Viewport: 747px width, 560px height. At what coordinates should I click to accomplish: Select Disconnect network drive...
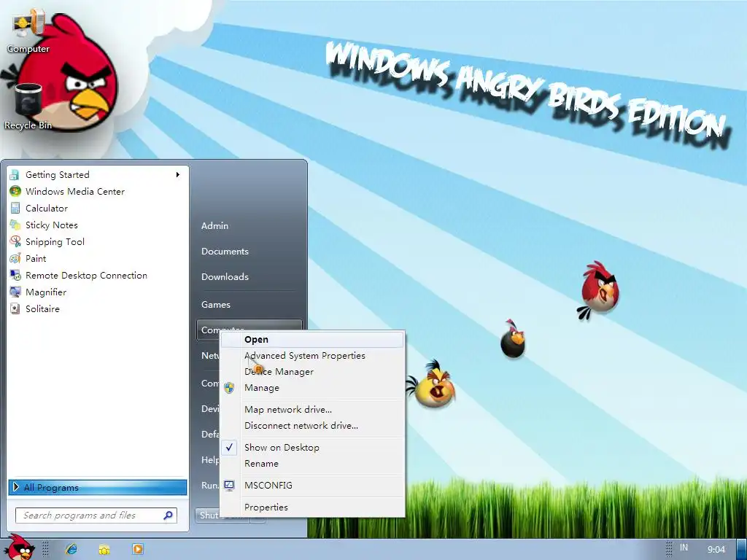pos(312,426)
